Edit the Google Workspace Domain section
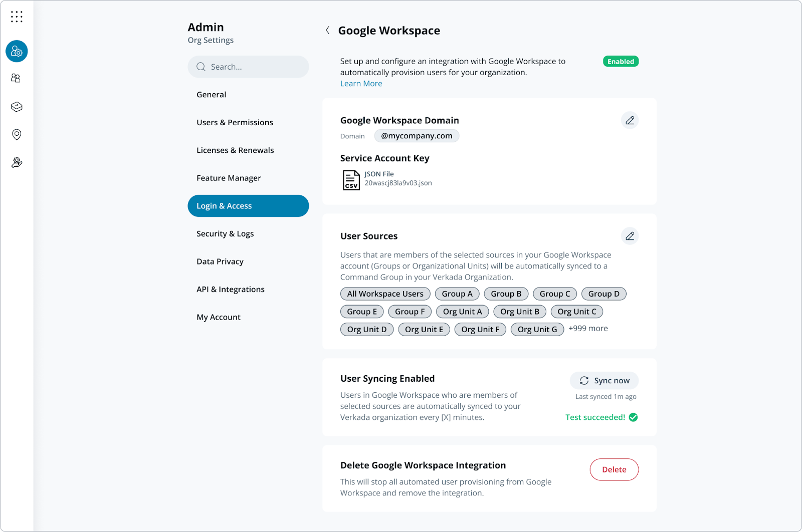 pyautogui.click(x=630, y=120)
